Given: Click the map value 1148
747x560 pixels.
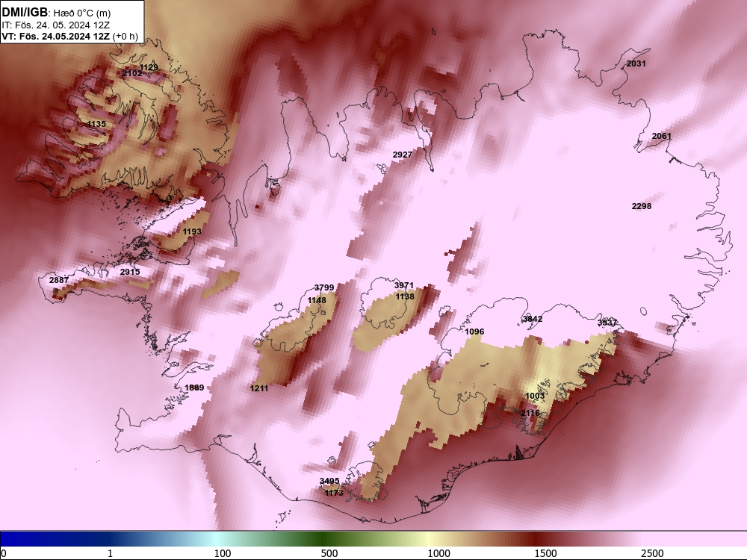Looking at the screenshot, I should point(317,300).
